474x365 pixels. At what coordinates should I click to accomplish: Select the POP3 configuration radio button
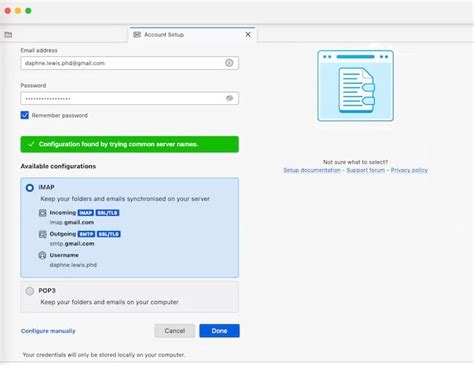pyautogui.click(x=30, y=291)
